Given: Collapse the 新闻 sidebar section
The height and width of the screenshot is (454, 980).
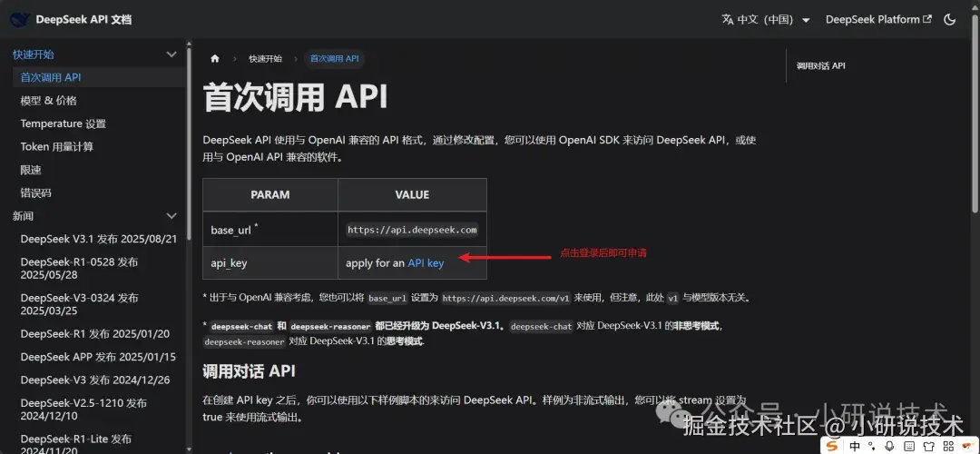Looking at the screenshot, I should [171, 216].
